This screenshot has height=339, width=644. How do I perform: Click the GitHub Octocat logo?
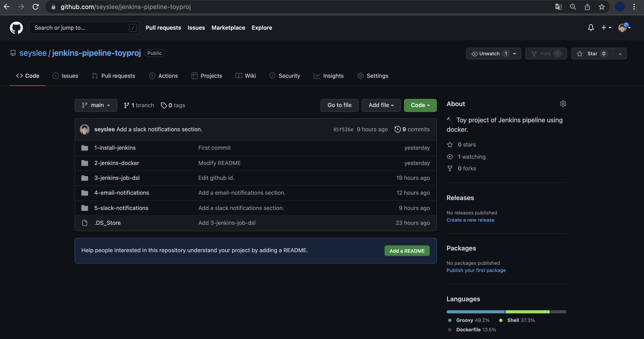16,27
